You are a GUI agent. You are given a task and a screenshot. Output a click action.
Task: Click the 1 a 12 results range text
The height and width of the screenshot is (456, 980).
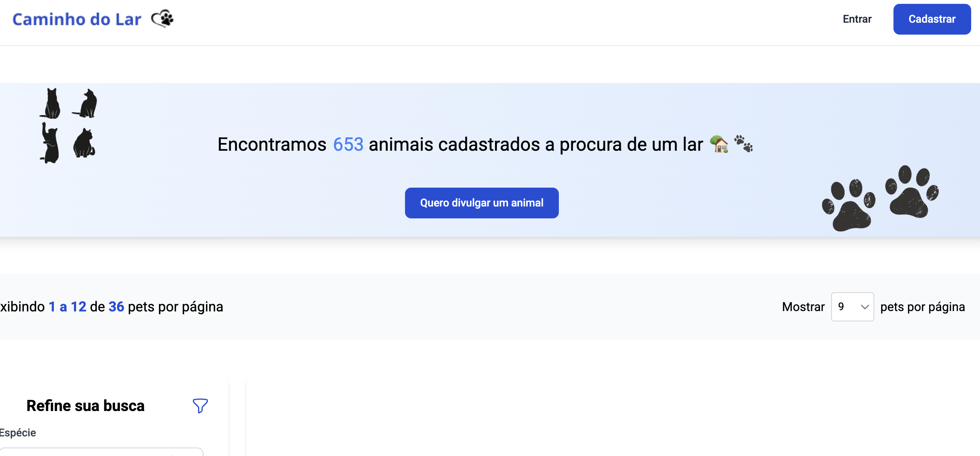coord(67,307)
